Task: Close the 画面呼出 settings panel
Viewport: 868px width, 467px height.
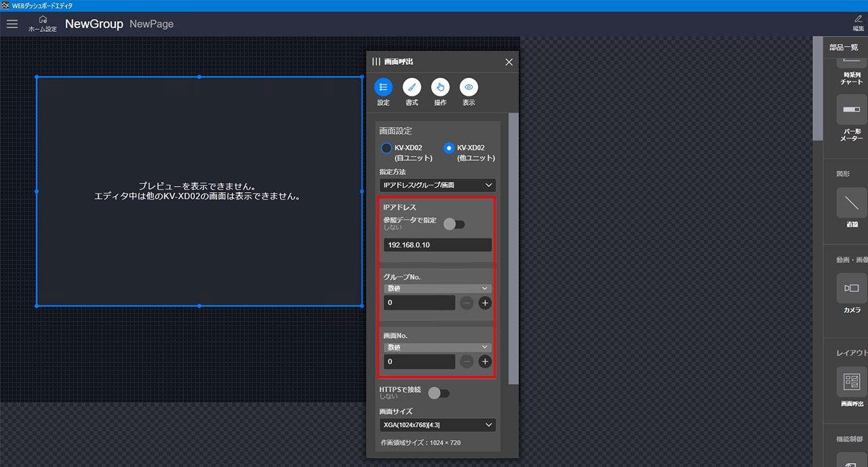Action: point(509,62)
